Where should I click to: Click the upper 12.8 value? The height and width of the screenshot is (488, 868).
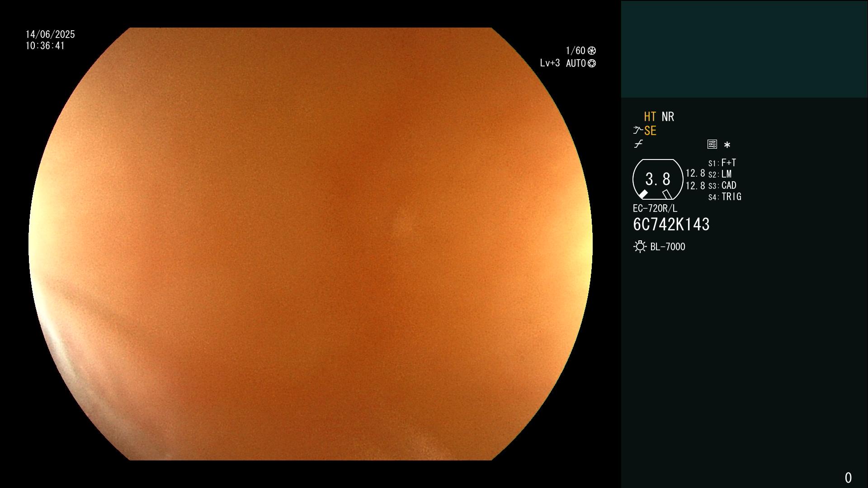695,173
